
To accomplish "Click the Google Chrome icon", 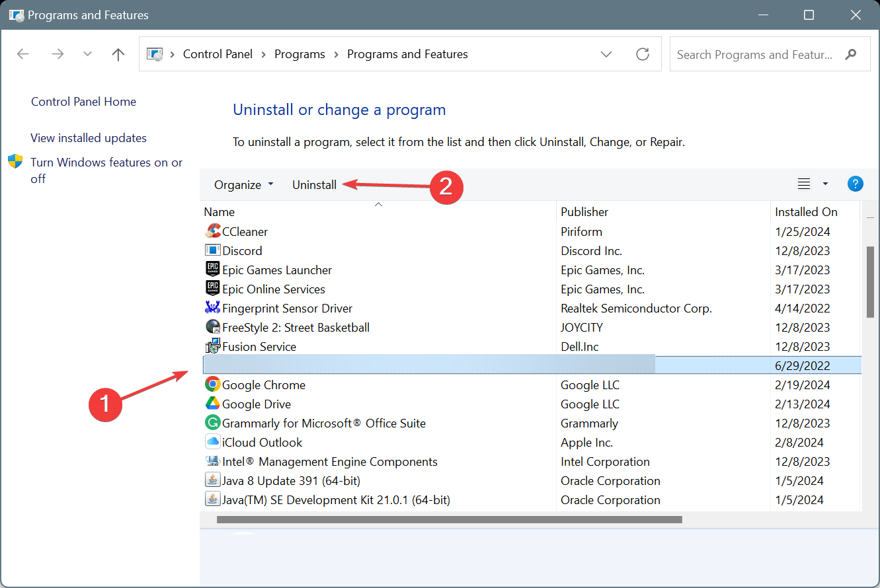I will pyautogui.click(x=213, y=385).
